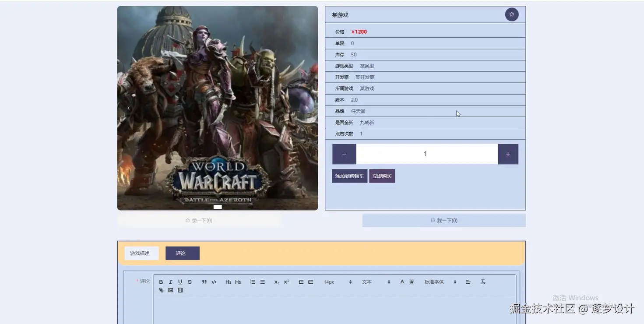Click the 任天堂 brand value

click(358, 111)
